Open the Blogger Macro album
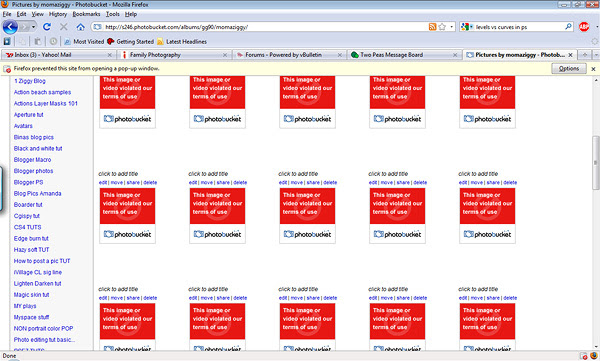 coord(33,160)
